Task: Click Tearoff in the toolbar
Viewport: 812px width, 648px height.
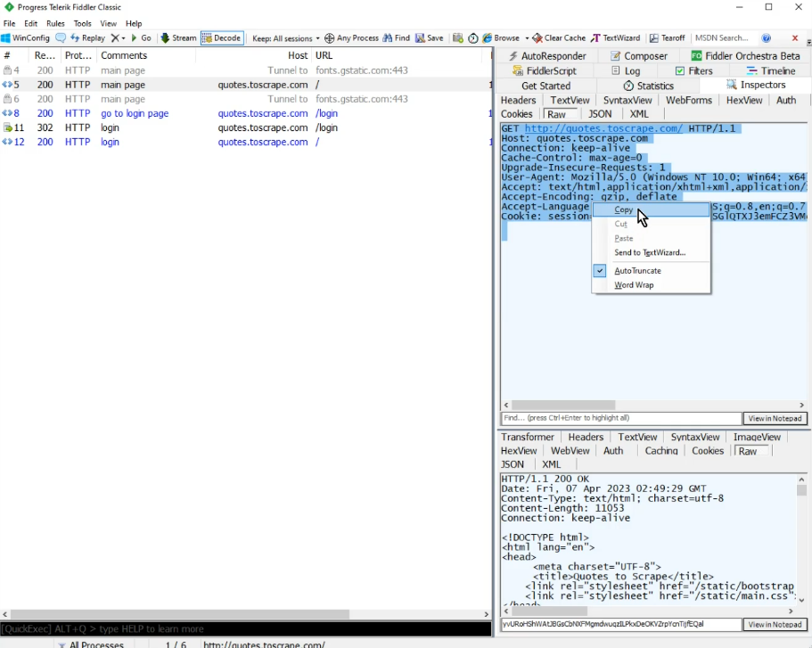Action: click(x=667, y=37)
